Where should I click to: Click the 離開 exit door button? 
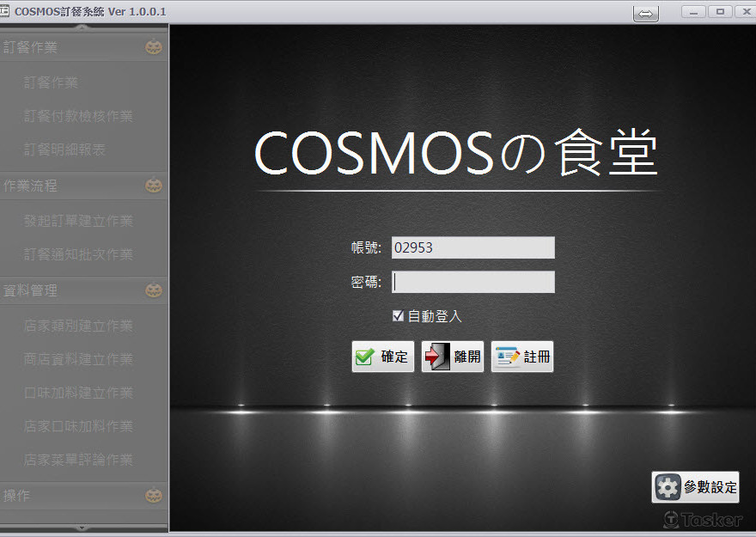(x=452, y=357)
